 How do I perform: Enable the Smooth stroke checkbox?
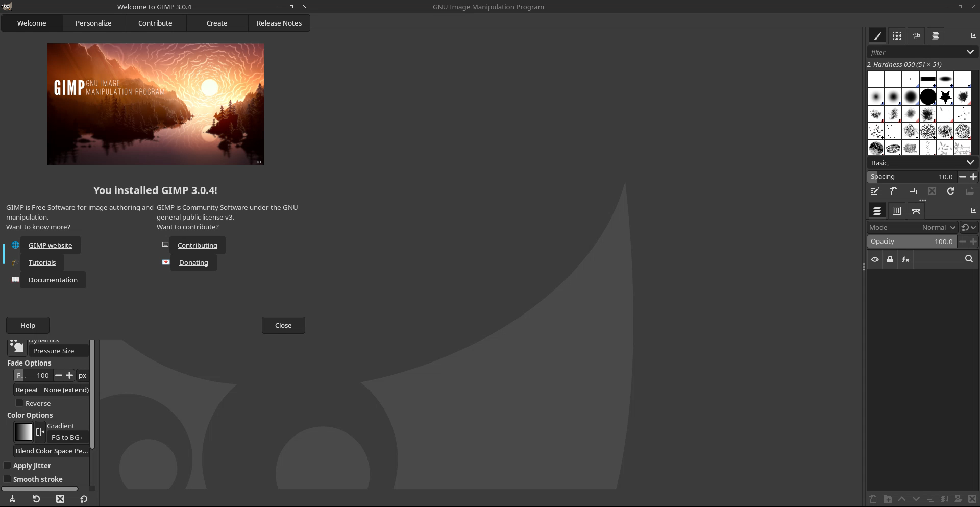coord(8,479)
